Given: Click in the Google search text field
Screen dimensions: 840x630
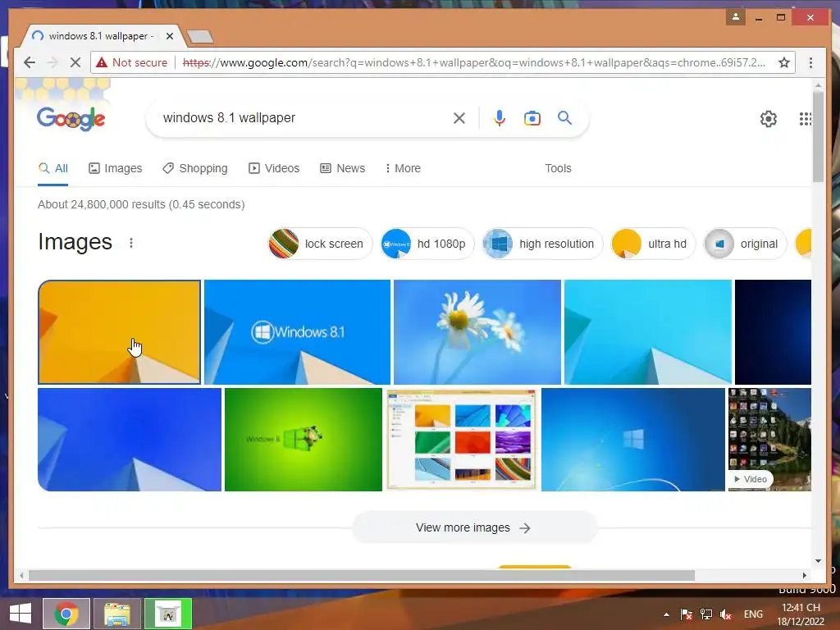Looking at the screenshot, I should (x=305, y=118).
